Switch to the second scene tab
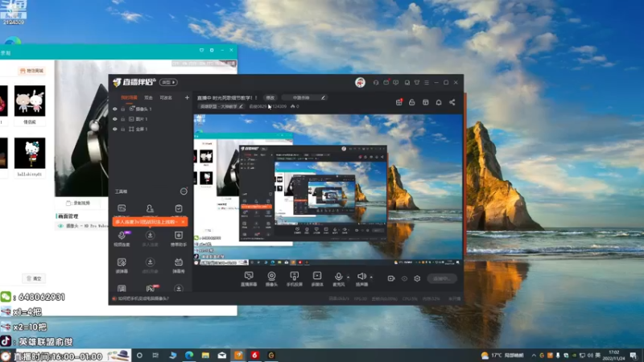 tap(148, 97)
